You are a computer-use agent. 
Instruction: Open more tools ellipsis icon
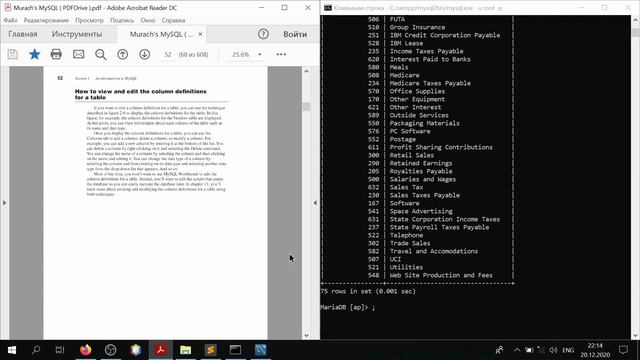coord(281,54)
